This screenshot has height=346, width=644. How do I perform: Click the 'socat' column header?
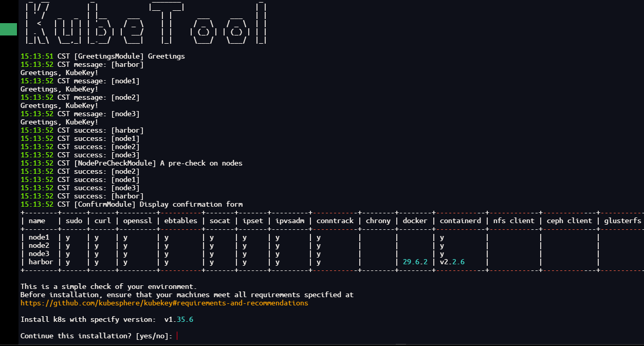220,221
